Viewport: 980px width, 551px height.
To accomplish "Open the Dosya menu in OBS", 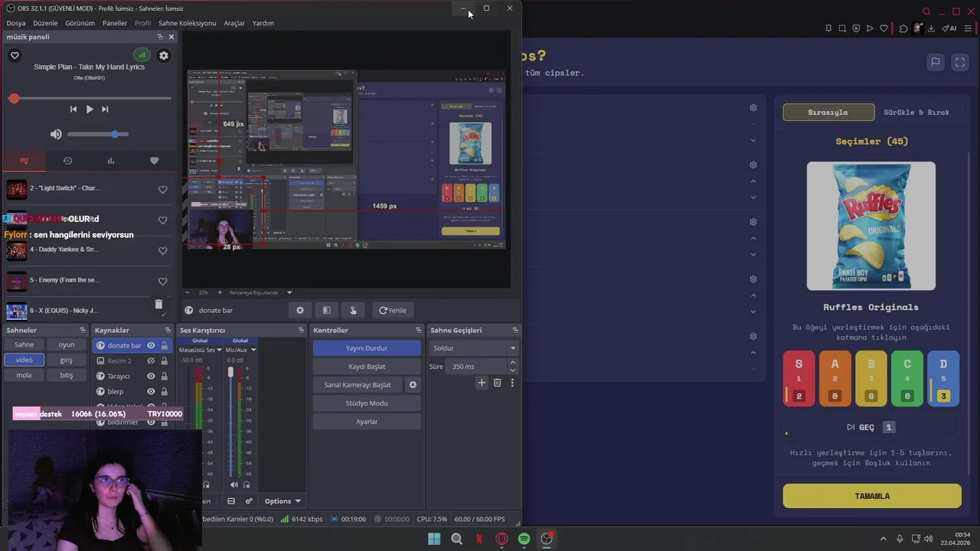I will (16, 23).
